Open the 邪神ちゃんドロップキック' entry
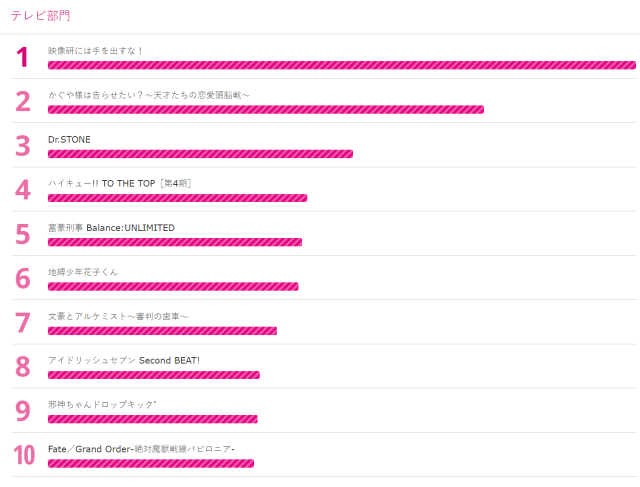640x487 pixels. tap(102, 404)
